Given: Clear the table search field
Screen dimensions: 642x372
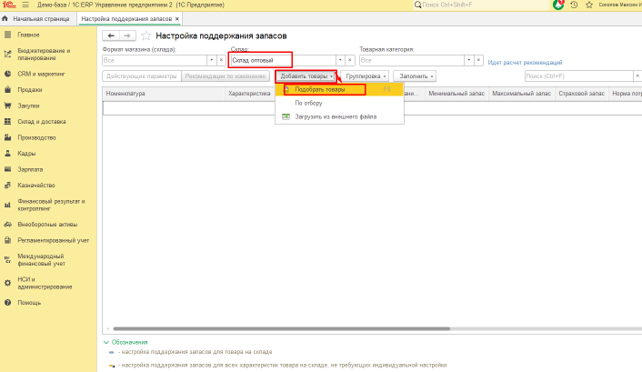Looking at the screenshot, I should pos(637,76).
